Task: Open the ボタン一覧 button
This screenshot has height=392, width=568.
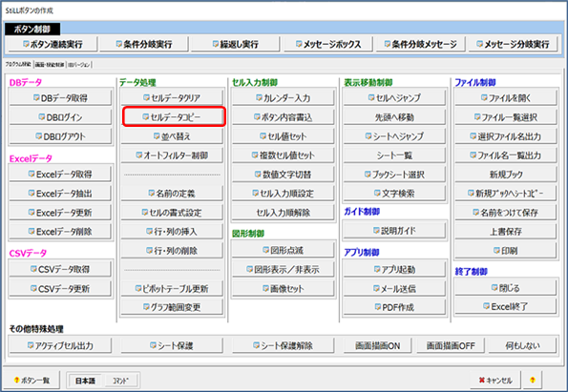Action: point(32,380)
